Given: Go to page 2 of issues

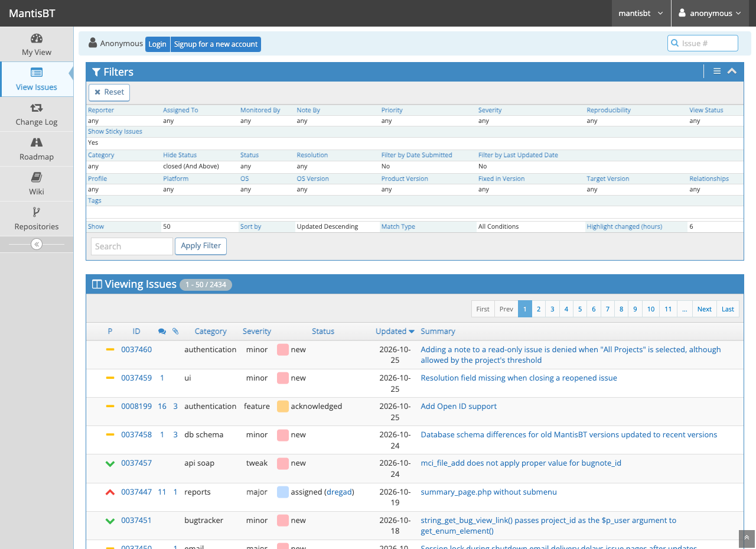Looking at the screenshot, I should [539, 309].
